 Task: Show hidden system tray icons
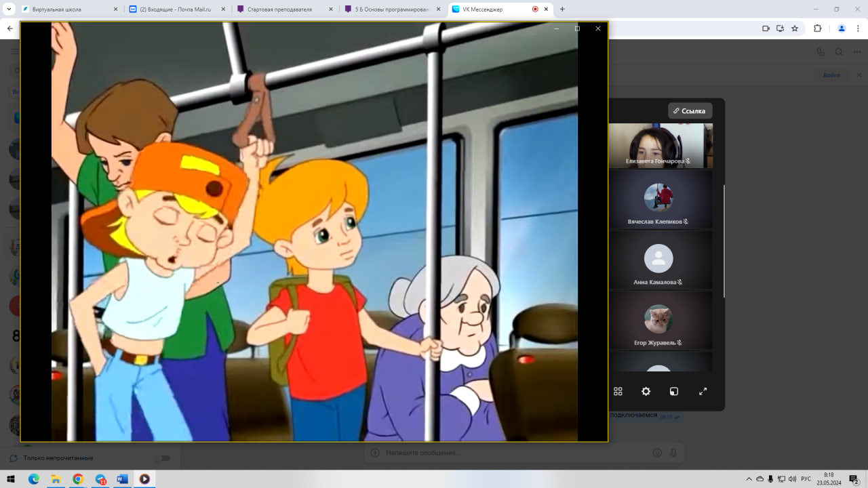coord(749,479)
